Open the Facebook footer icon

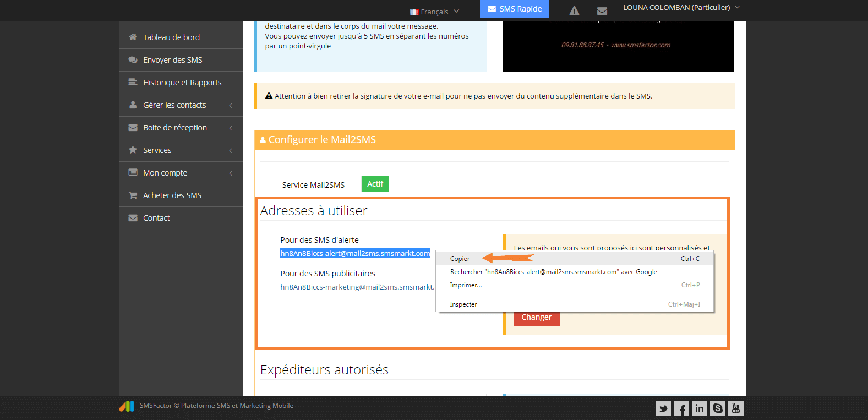pyautogui.click(x=681, y=408)
